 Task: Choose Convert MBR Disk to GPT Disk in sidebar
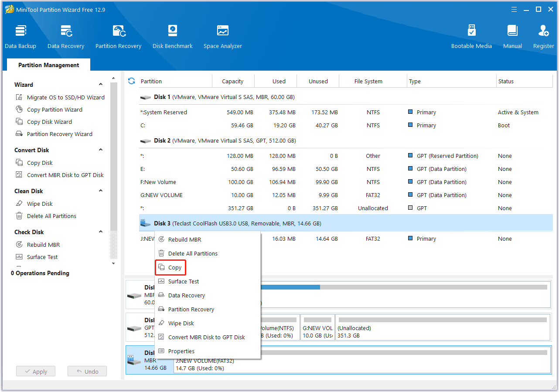[x=60, y=175]
